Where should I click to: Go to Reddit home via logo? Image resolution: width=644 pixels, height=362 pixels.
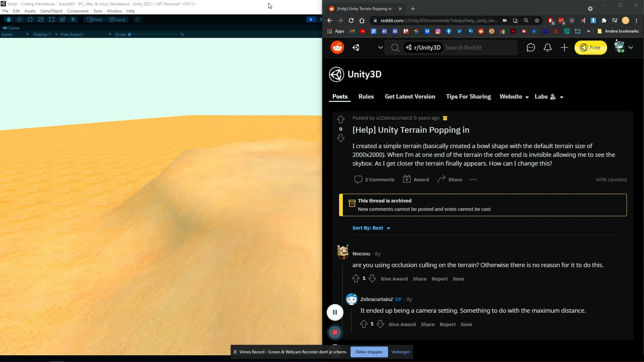(x=337, y=48)
